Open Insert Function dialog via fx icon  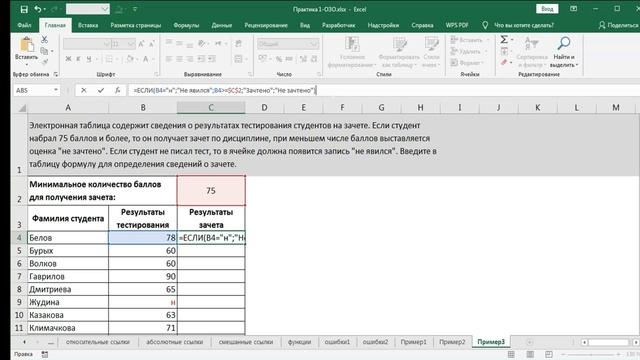(x=118, y=90)
